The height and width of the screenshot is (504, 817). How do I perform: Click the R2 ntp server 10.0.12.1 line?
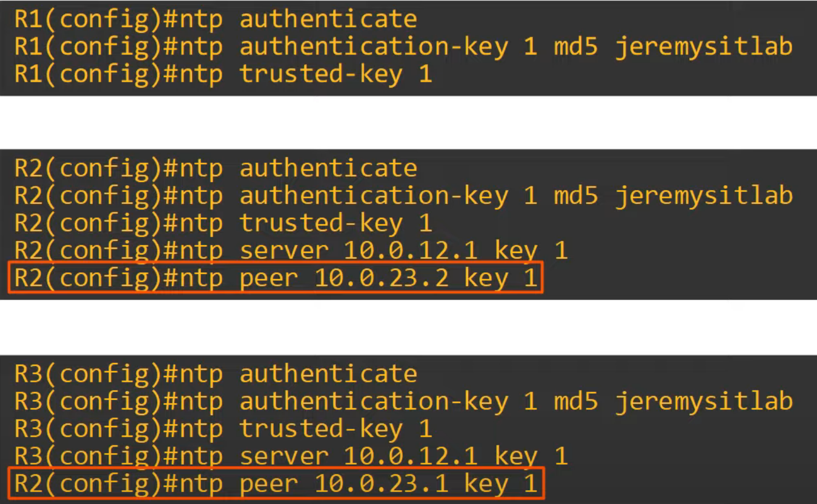point(291,250)
